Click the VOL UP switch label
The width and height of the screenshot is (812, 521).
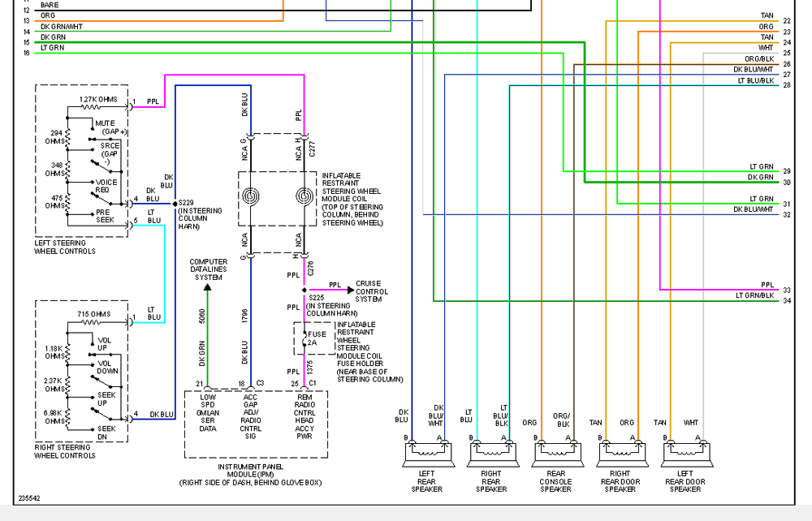104,344
